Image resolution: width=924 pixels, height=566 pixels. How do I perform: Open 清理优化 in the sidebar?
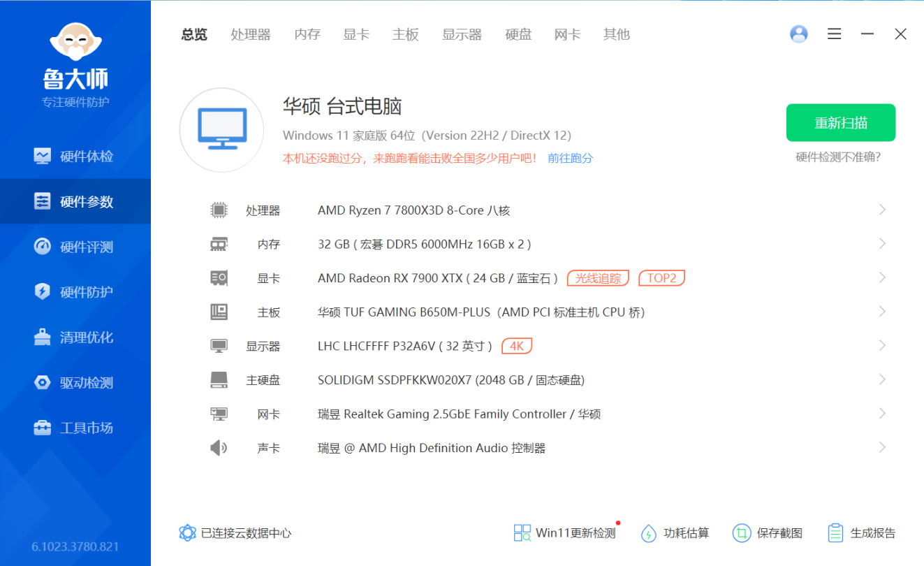pyautogui.click(x=75, y=338)
